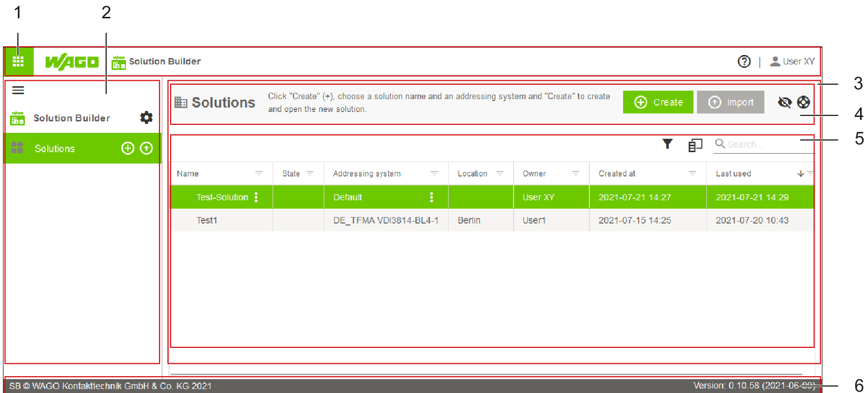Open the Owner column filter menu
868x393 pixels.
576,173
